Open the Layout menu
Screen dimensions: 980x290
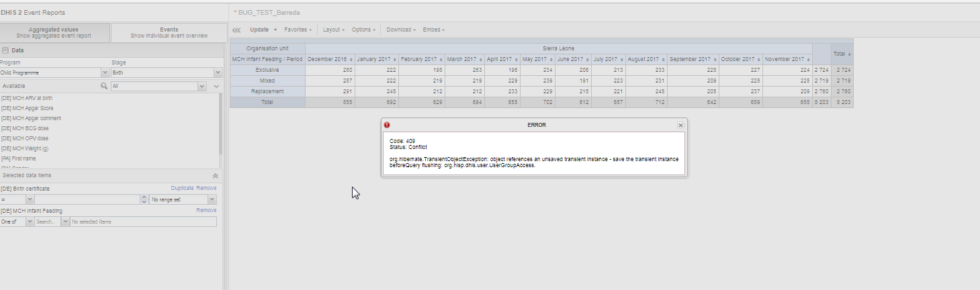[333, 30]
